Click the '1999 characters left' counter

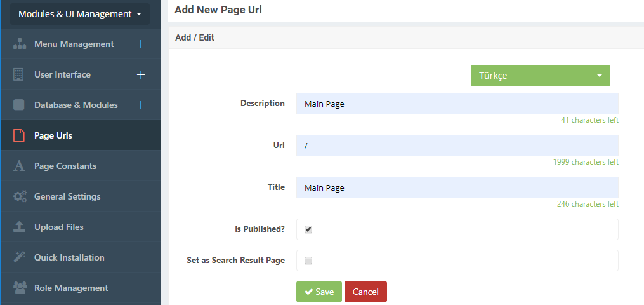586,162
